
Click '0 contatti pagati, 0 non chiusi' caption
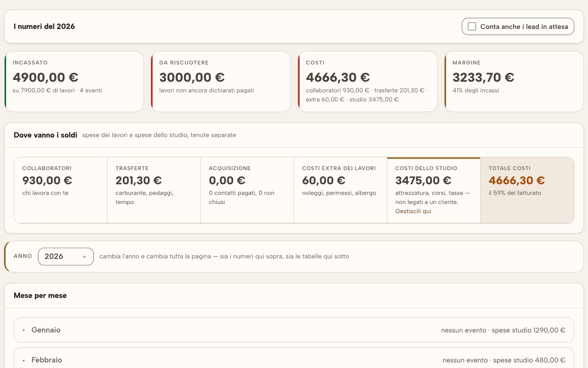coord(242,197)
